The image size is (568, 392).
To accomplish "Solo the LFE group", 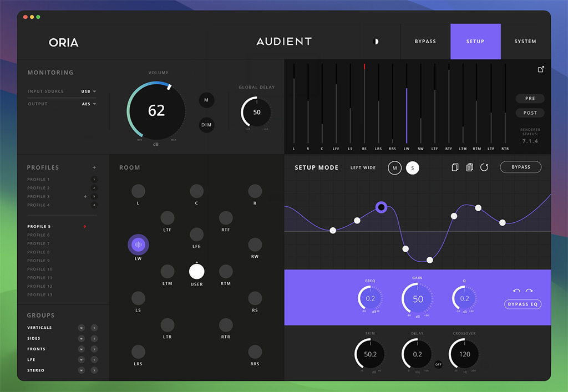I will point(94,360).
